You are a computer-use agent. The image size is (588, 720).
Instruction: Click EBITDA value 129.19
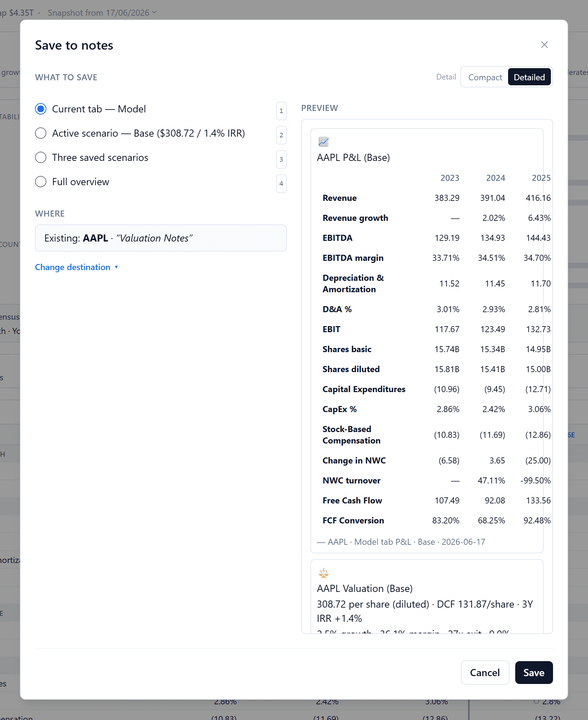click(x=447, y=238)
